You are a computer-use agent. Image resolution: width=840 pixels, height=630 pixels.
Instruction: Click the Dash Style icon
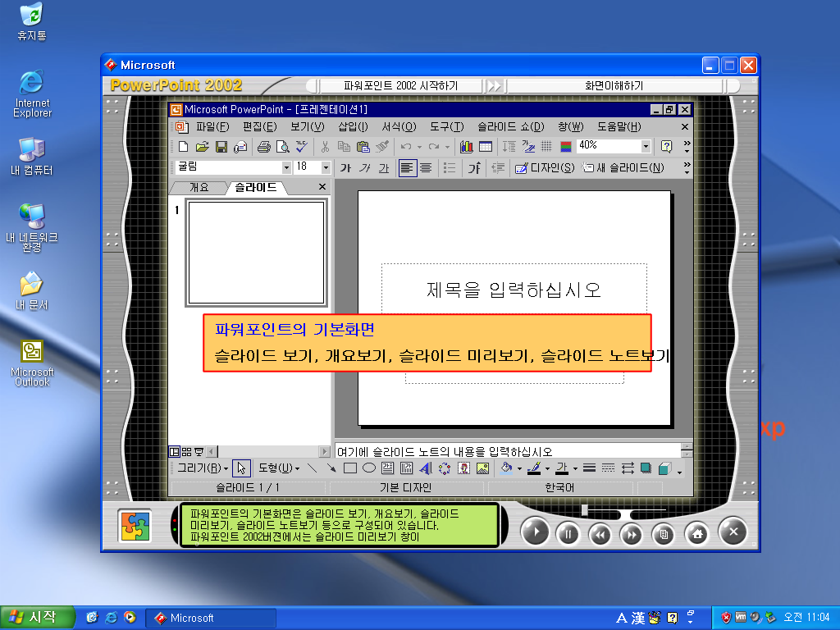tap(608, 468)
